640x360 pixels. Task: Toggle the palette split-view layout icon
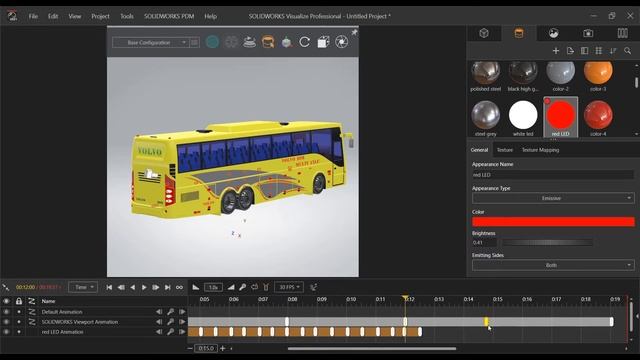point(584,51)
